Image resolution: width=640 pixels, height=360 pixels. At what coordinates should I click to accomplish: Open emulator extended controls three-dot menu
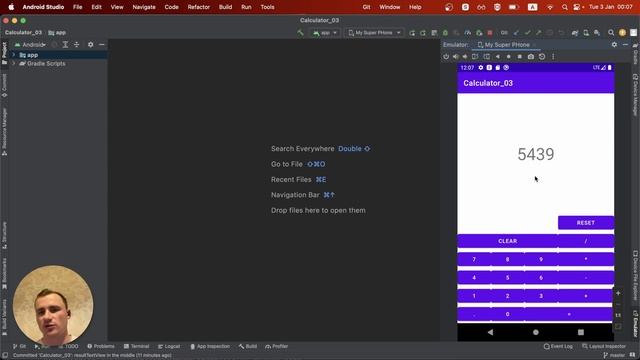pos(553,57)
